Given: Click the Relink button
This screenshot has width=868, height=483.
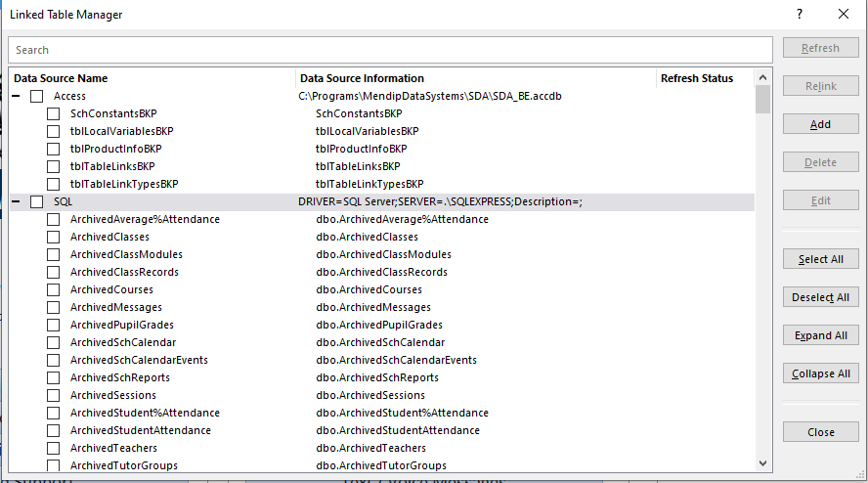Looking at the screenshot, I should (820, 86).
